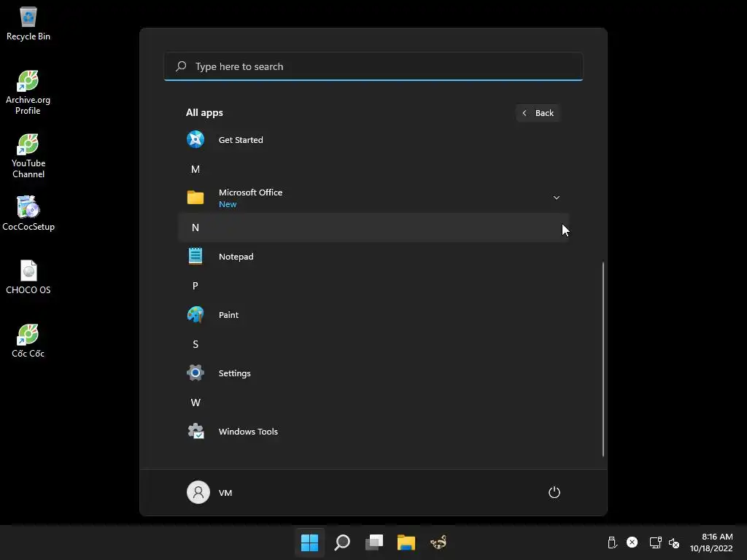Open the power options icon
Screen dimensions: 747x560
[554, 492]
